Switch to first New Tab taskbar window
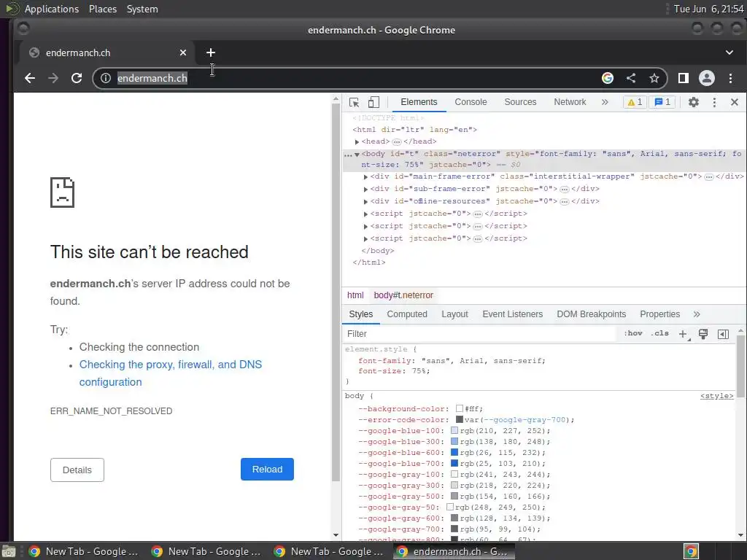Image resolution: width=747 pixels, height=560 pixels. (x=85, y=551)
